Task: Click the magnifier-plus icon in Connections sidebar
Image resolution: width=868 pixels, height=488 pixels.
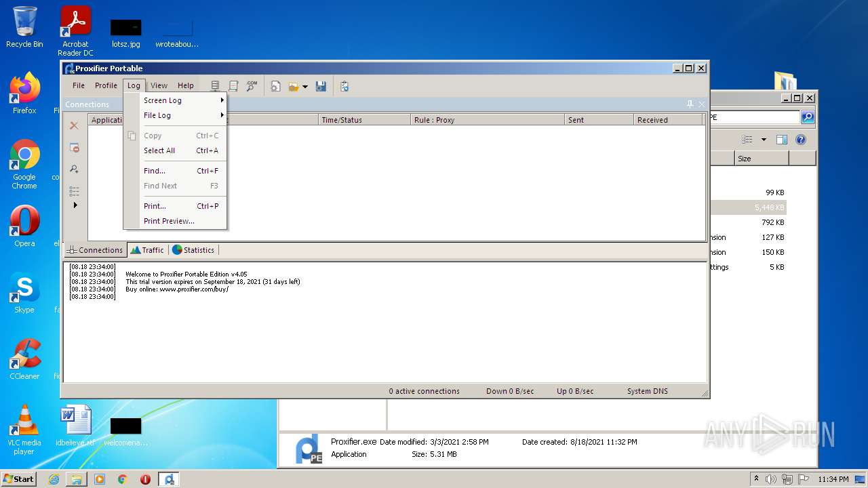Action: coord(75,169)
